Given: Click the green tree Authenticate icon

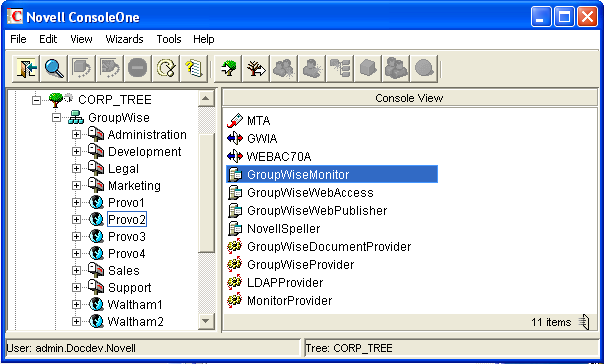Looking at the screenshot, I should pos(228,69).
